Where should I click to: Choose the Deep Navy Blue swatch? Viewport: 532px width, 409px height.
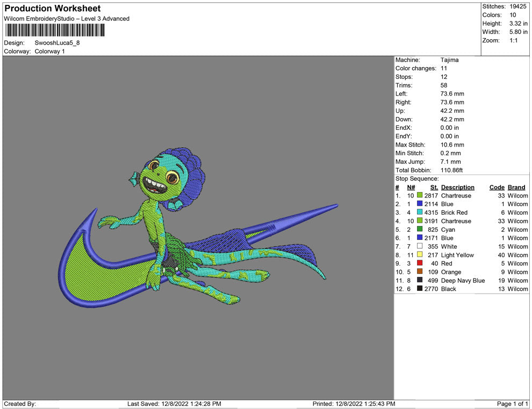point(420,280)
